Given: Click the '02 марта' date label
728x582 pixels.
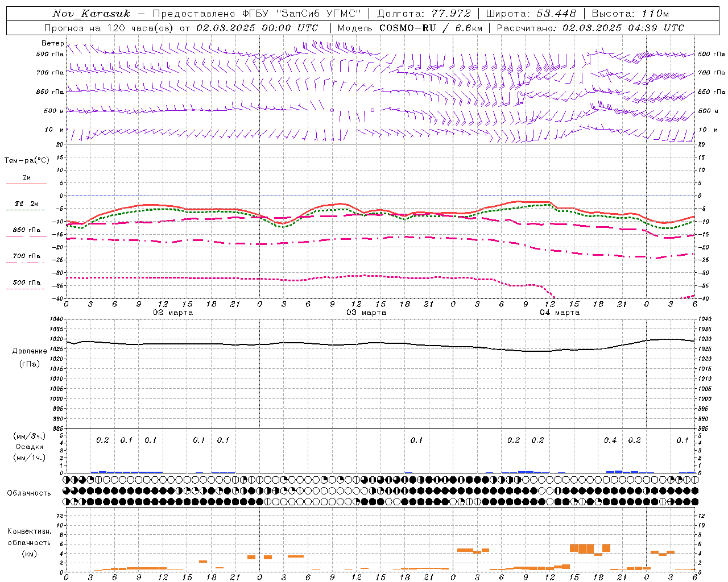Looking at the screenshot, I should [173, 313].
